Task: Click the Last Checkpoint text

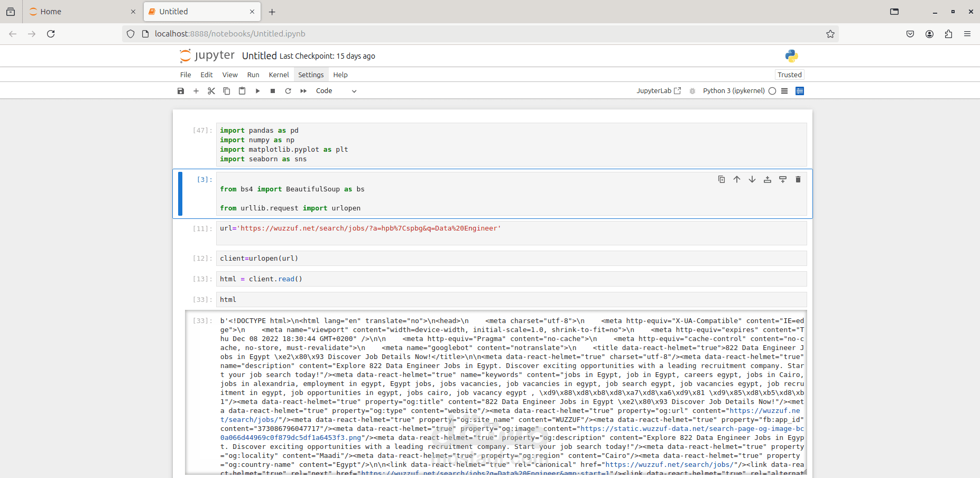Action: tap(327, 56)
